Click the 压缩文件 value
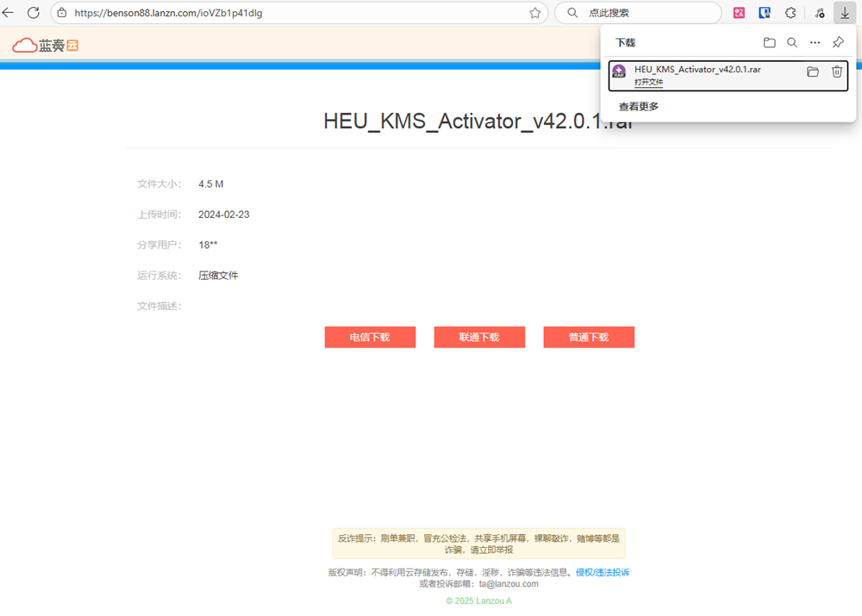Screen dimensions: 862x616 coord(218,276)
